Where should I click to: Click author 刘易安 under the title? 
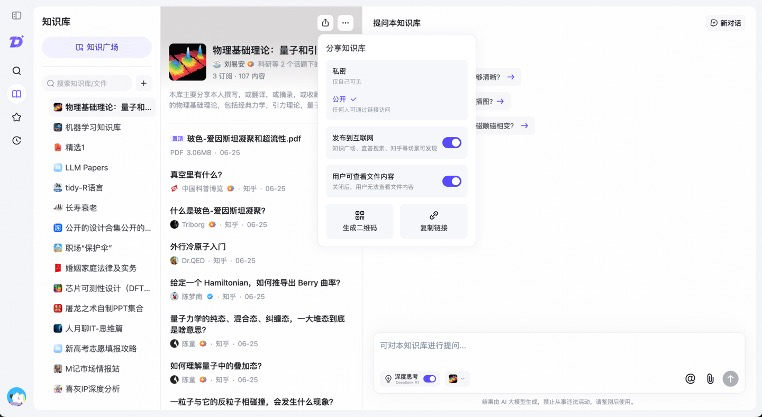234,64
